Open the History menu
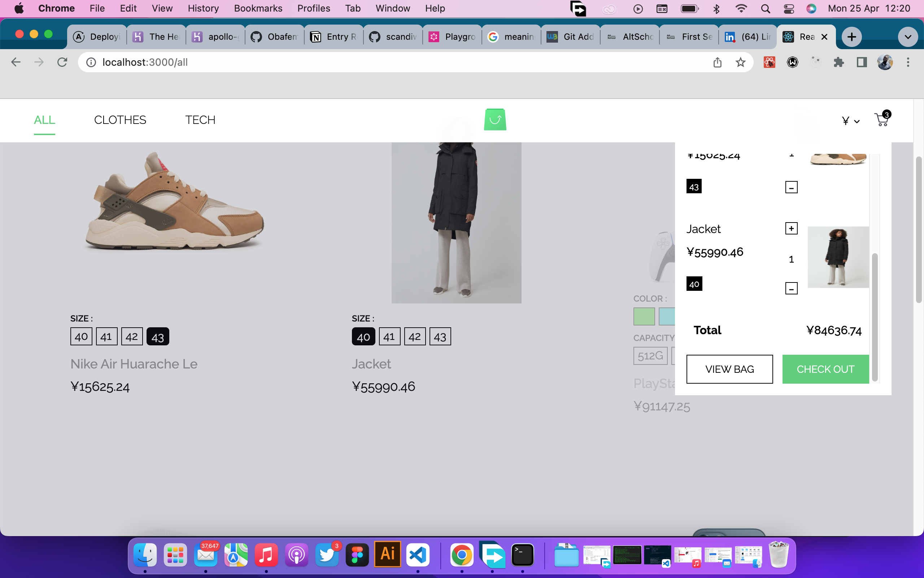924x578 pixels. tap(203, 8)
